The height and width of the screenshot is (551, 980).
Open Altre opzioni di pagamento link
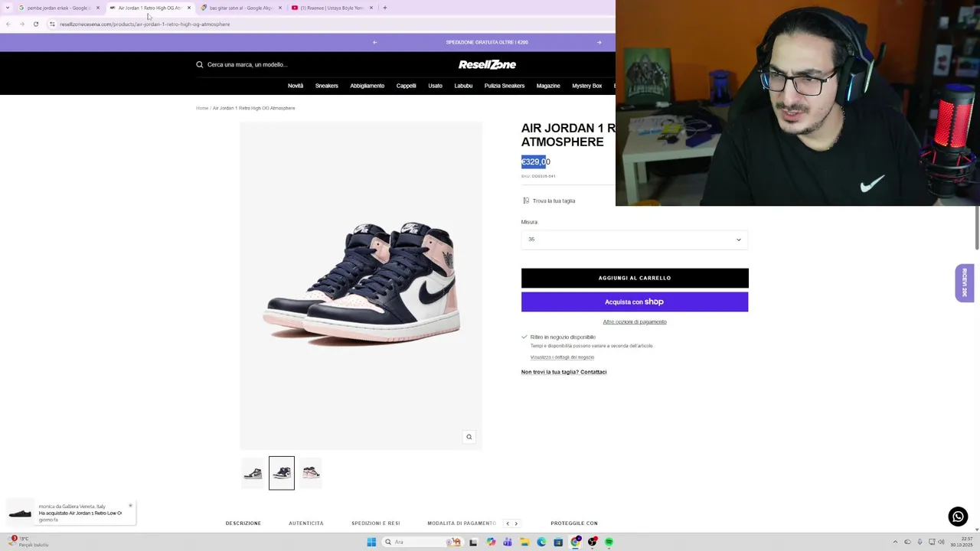click(635, 322)
